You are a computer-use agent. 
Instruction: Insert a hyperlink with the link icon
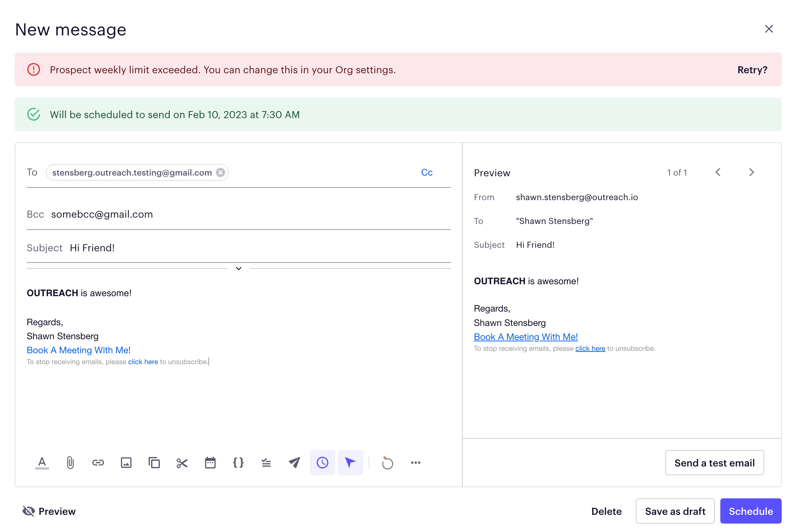tap(98, 463)
